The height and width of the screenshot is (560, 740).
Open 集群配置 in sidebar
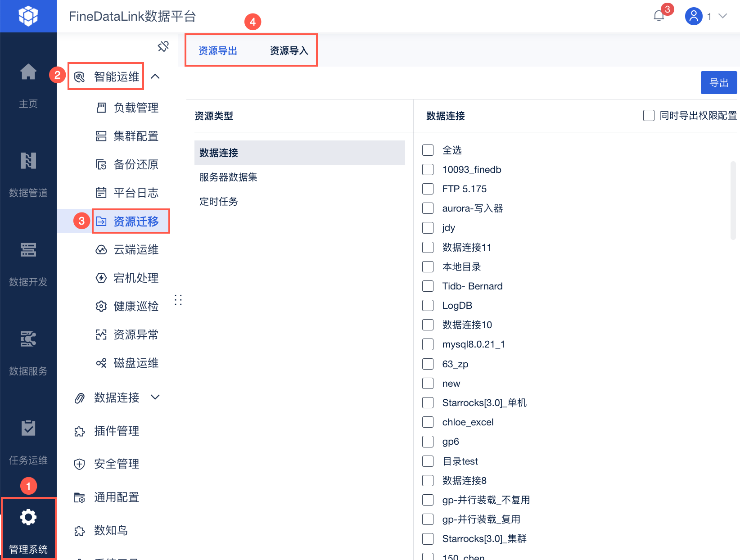[136, 136]
